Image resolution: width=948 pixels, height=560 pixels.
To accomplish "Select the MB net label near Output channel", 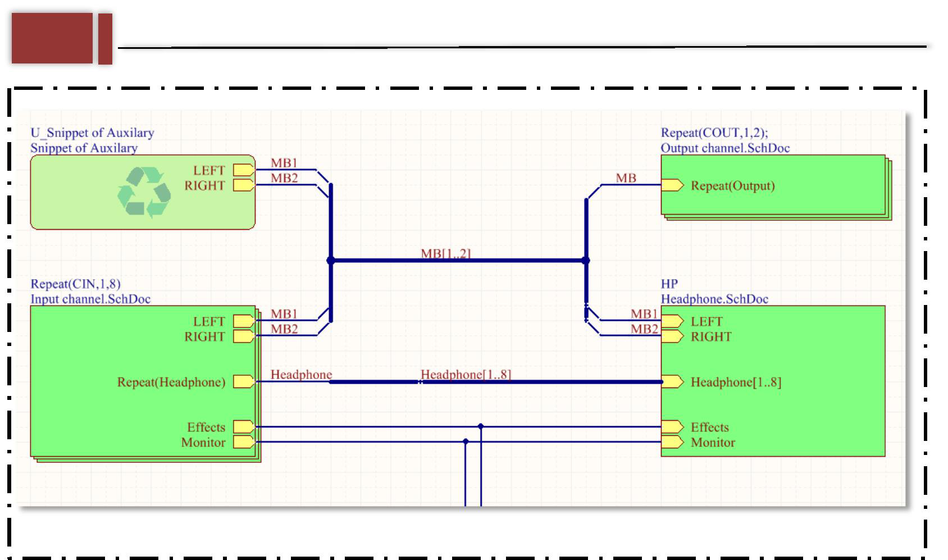I will point(626,178).
